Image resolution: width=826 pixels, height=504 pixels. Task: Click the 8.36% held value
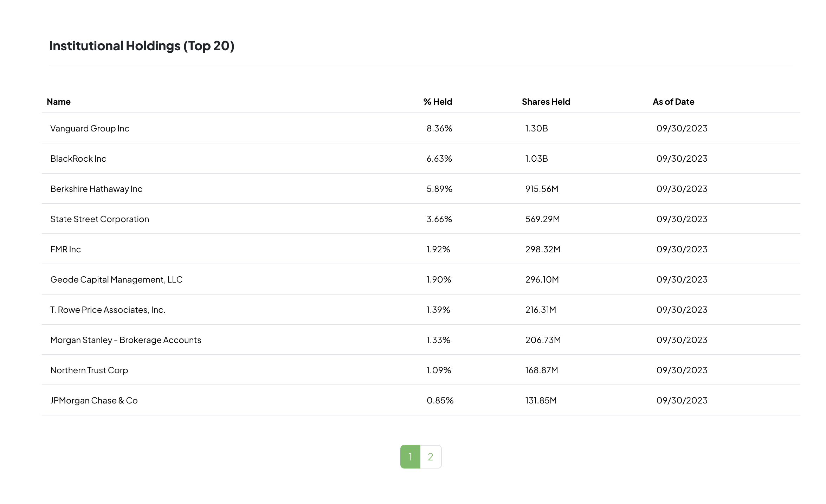click(x=439, y=128)
